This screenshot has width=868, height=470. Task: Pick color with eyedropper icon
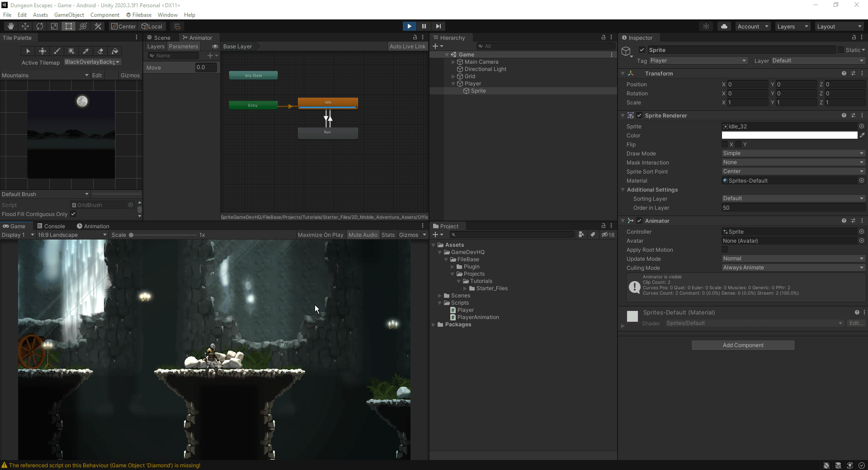(862, 135)
